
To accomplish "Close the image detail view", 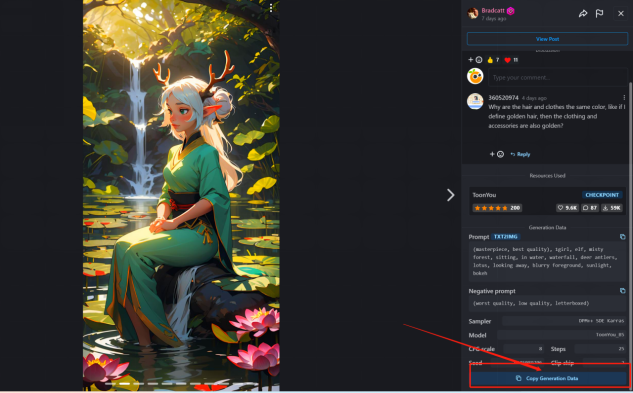I will point(621,14).
